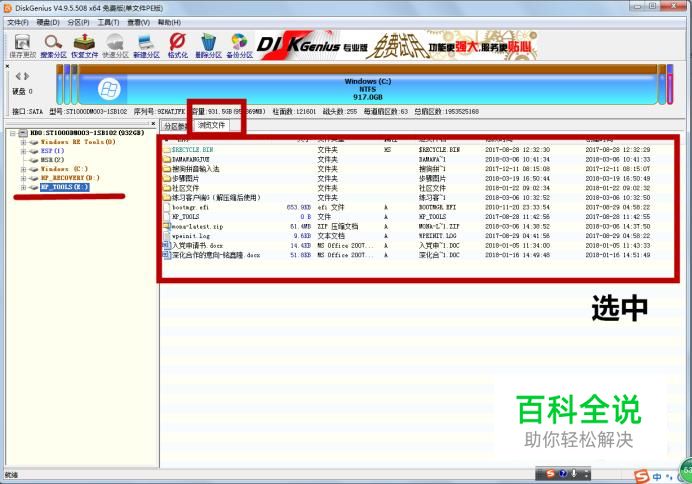Select the 删除分区 delete partition icon
This screenshot has width=692, height=484.
click(208, 46)
